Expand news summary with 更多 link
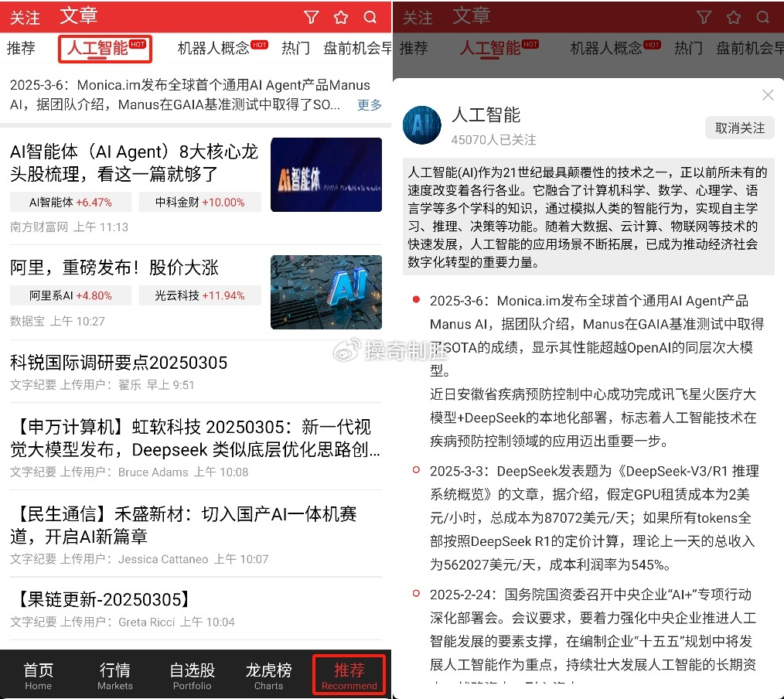784x699 pixels. 370,104
